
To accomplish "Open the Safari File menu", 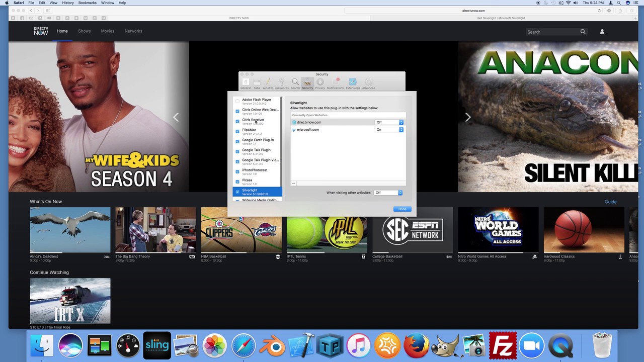I will pos(31,3).
